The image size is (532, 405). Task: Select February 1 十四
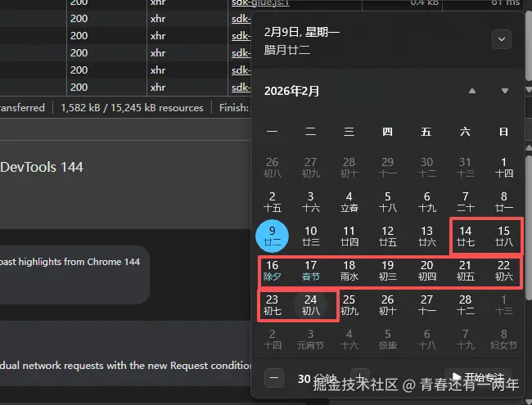point(504,167)
